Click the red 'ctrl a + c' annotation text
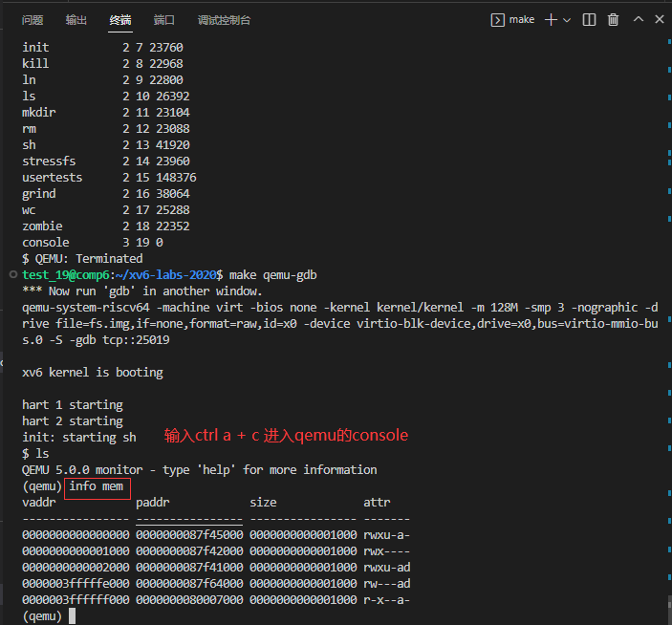This screenshot has height=625, width=672. (x=286, y=436)
